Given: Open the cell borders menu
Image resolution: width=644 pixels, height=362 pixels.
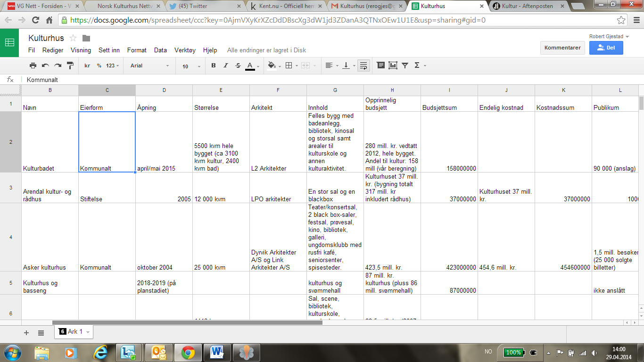Looking at the screenshot, I should (291, 66).
